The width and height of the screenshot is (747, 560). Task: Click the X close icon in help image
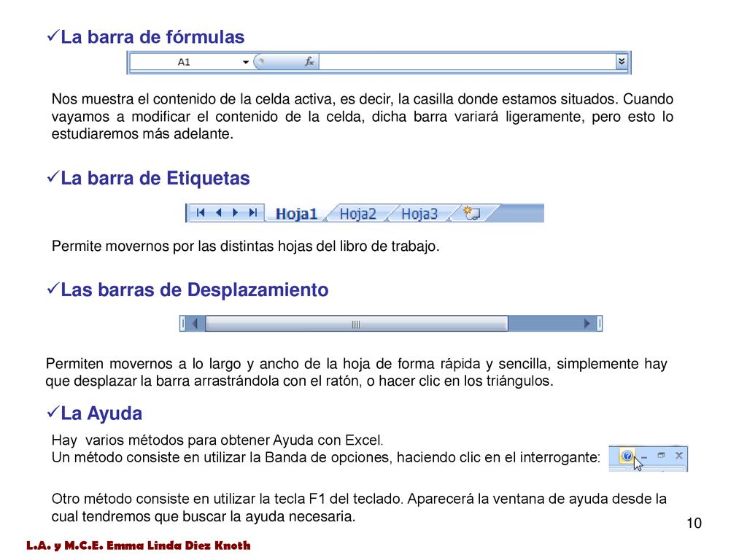(x=679, y=455)
